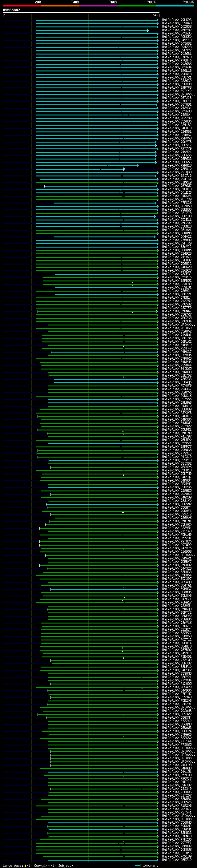Select hit UniRef100_C5YEW8

click(177, 775)
